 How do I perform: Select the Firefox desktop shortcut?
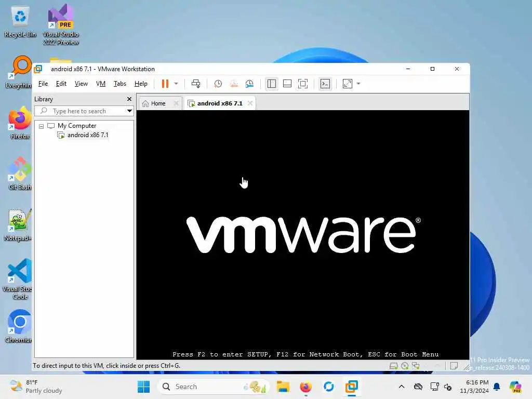point(20,123)
